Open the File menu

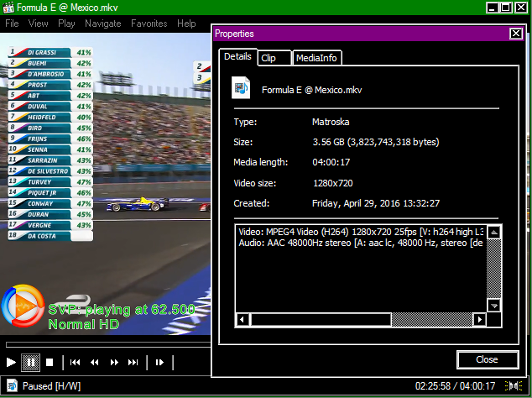point(12,24)
